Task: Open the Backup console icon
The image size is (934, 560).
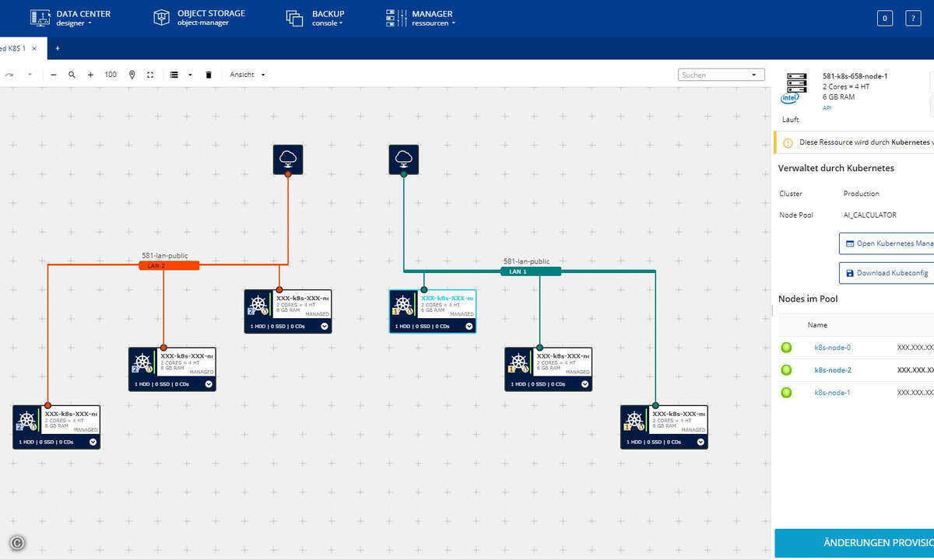Action: pyautogui.click(x=294, y=18)
